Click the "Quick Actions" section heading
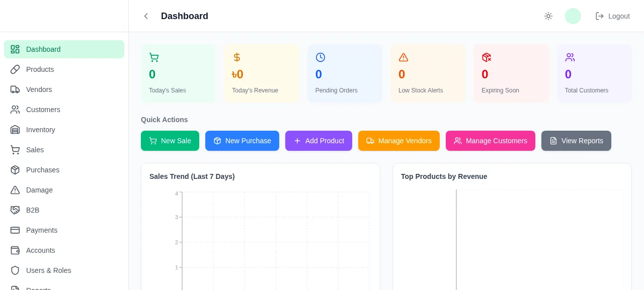Viewport: 644px width, 290px height. click(x=165, y=120)
